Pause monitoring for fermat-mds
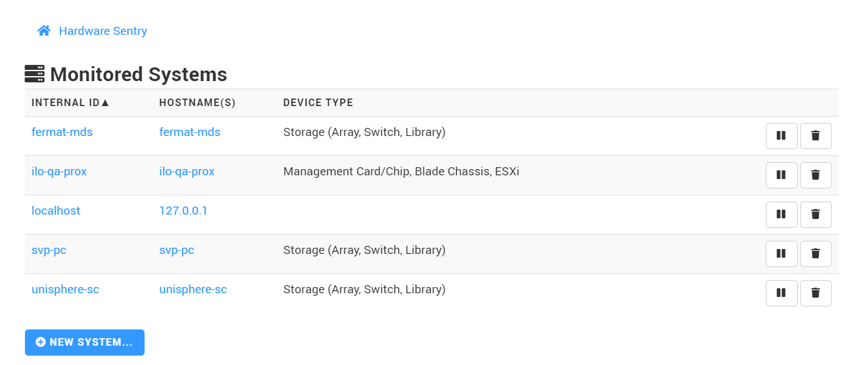 point(781,135)
